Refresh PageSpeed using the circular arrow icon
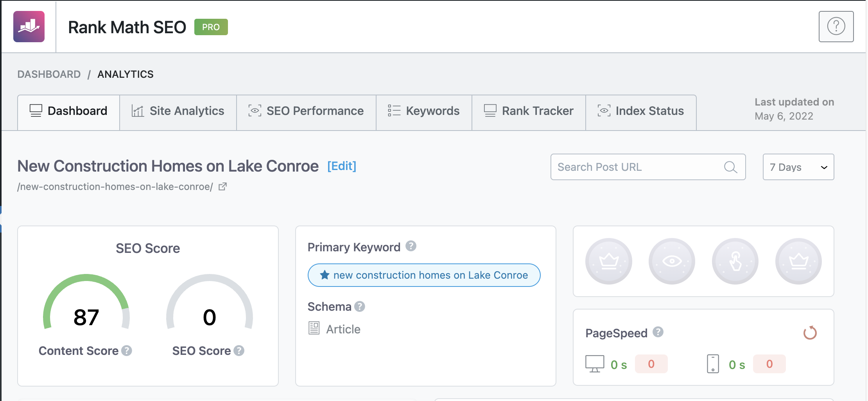 (x=809, y=333)
